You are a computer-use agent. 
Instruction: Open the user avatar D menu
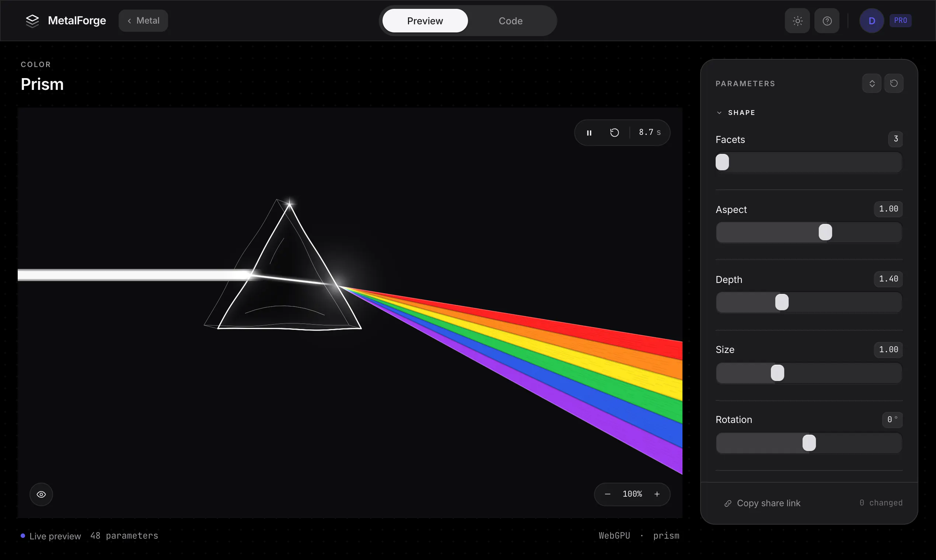pos(872,21)
